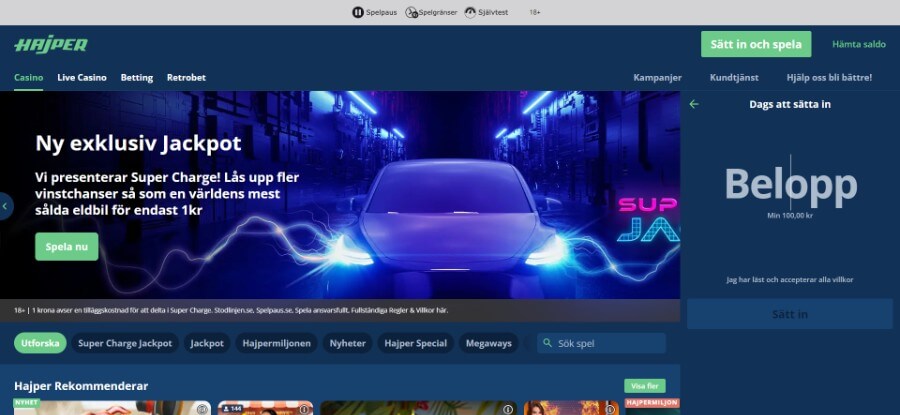Viewport: 900px width, 415px height.
Task: Click the Spelpaus pause icon
Action: [358, 12]
